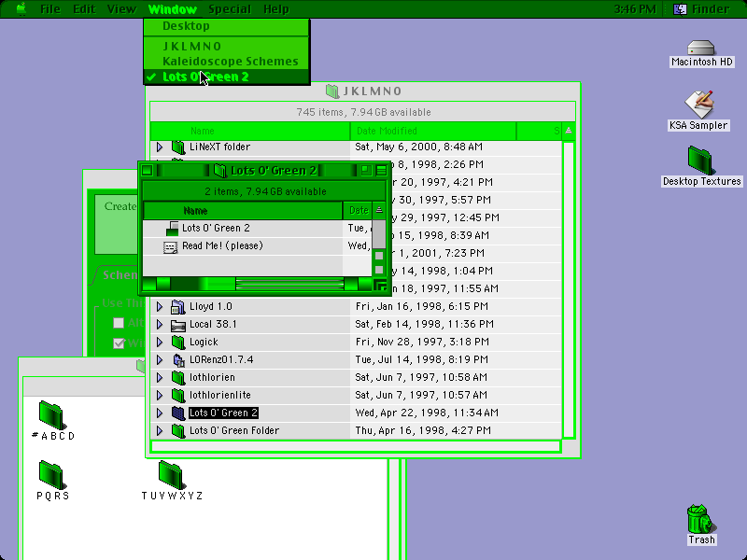Screen dimensions: 747x560
Task: Click the Lots O' Green 2 grow box corner
Action: click(380, 286)
